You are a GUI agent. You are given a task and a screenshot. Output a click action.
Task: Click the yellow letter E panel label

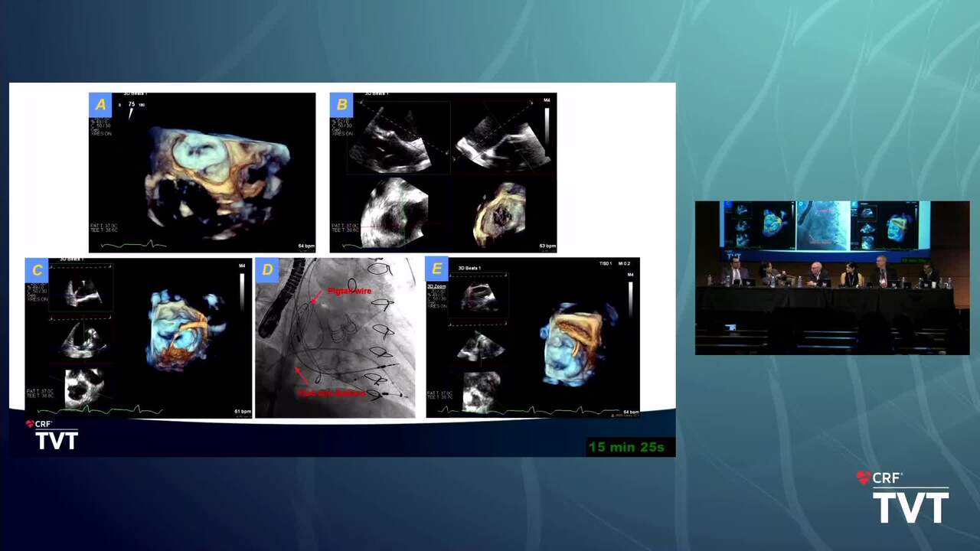(x=437, y=269)
